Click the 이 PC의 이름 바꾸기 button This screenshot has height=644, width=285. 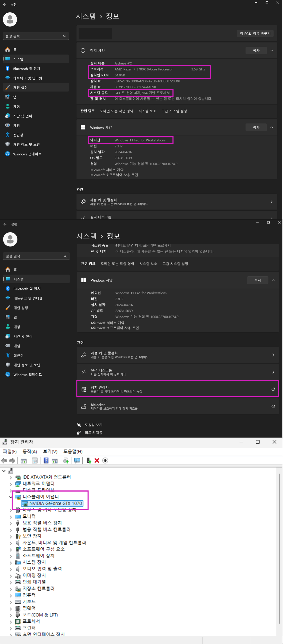pyautogui.click(x=255, y=33)
